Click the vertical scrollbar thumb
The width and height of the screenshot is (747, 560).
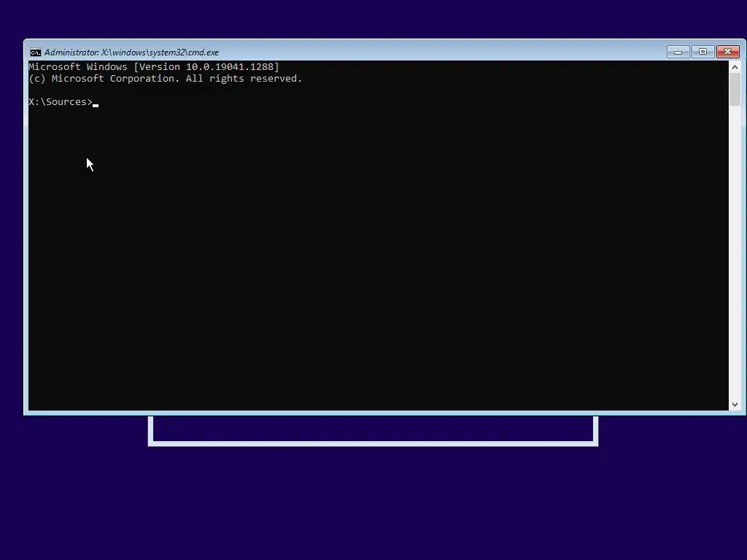click(735, 90)
